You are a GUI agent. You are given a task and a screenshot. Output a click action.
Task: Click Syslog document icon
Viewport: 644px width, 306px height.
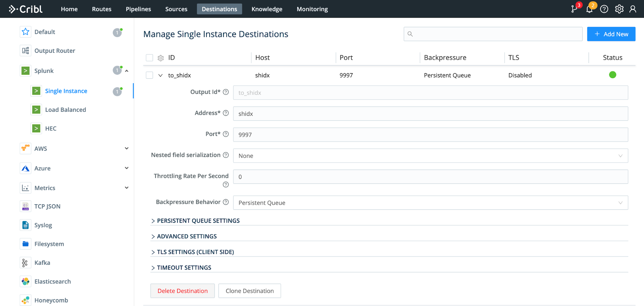coord(25,225)
